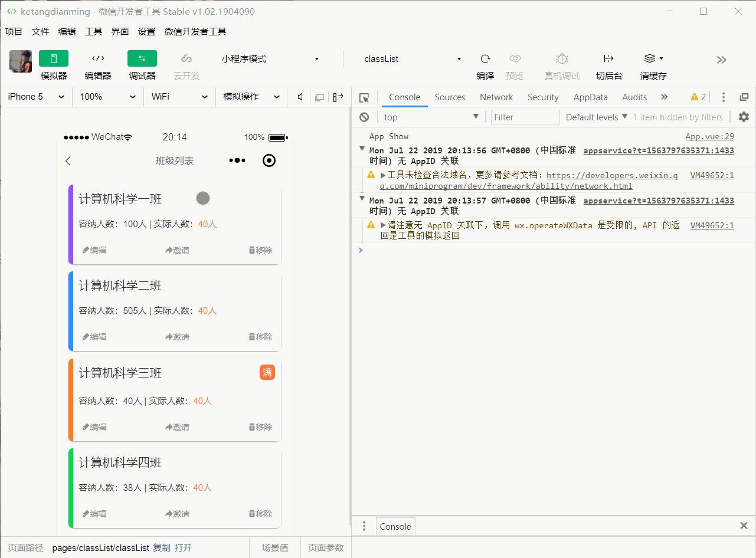Screen dimensions: 756x558
Task: Toggle the Editor panel button
Action: coord(98,58)
